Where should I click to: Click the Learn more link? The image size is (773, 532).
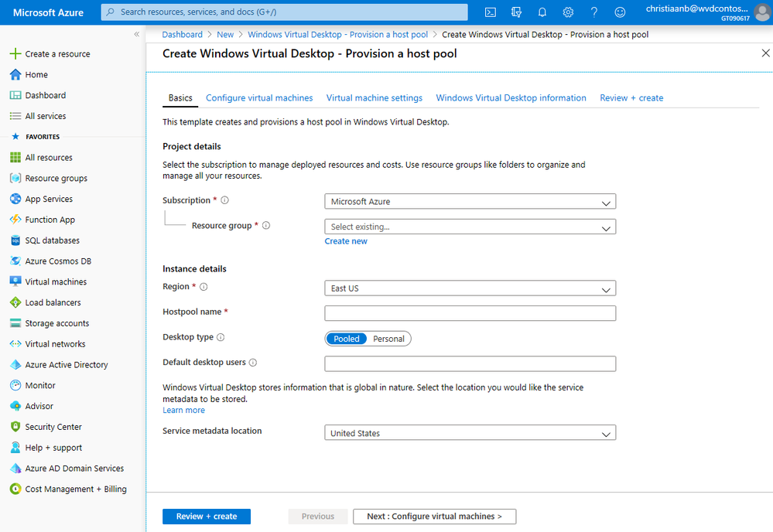(x=183, y=410)
